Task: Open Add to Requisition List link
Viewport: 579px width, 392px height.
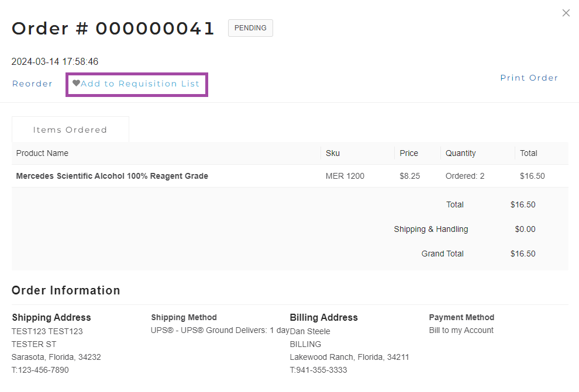Action: 140,84
